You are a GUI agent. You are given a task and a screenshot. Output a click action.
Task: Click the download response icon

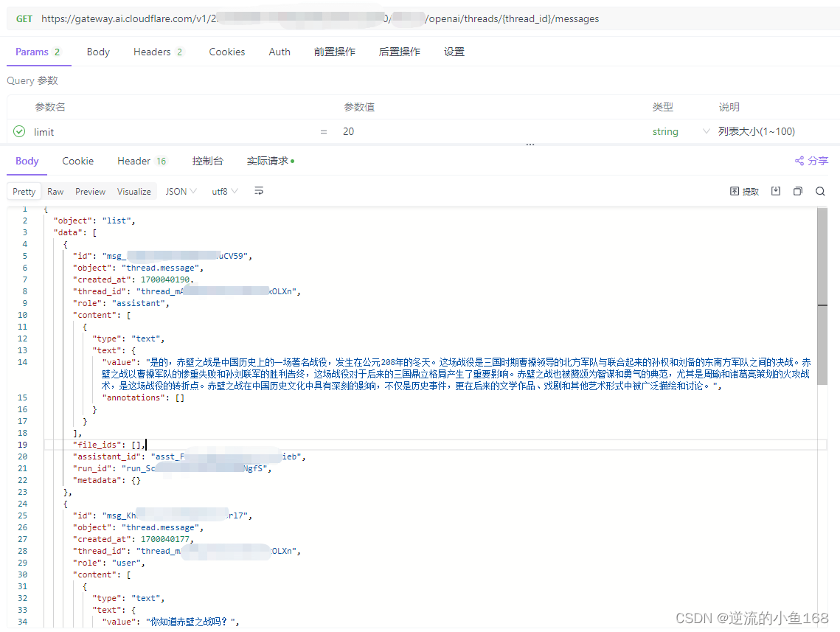[x=776, y=192]
